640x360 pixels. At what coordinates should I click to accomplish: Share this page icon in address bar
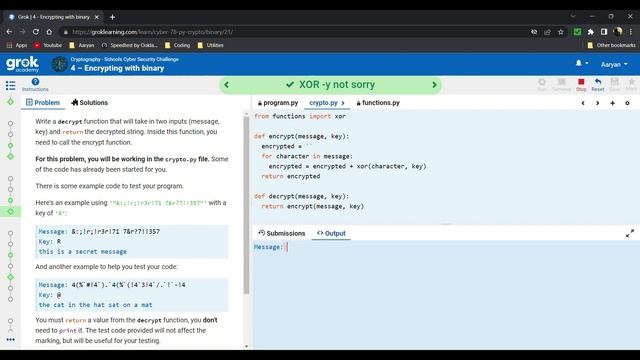[x=547, y=32]
